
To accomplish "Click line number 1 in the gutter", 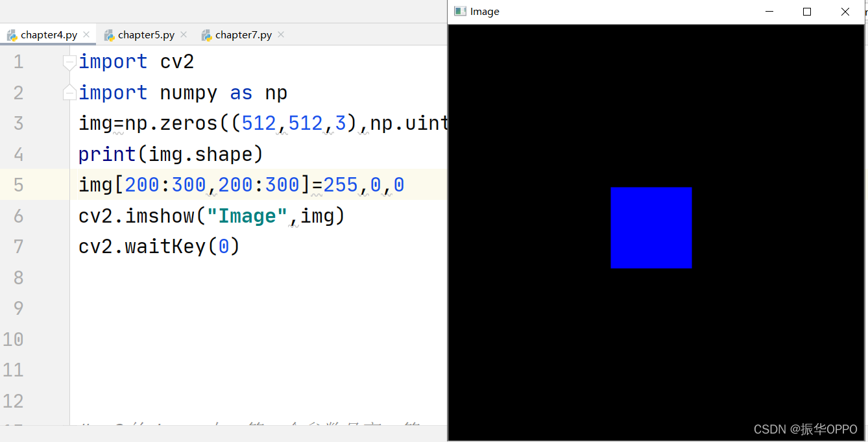I will pos(18,62).
